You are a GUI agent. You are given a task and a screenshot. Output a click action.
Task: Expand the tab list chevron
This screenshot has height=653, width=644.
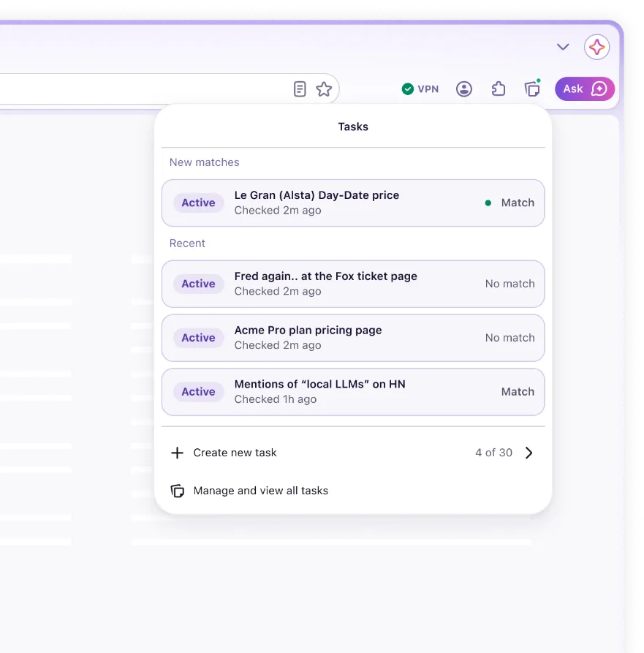click(x=563, y=47)
